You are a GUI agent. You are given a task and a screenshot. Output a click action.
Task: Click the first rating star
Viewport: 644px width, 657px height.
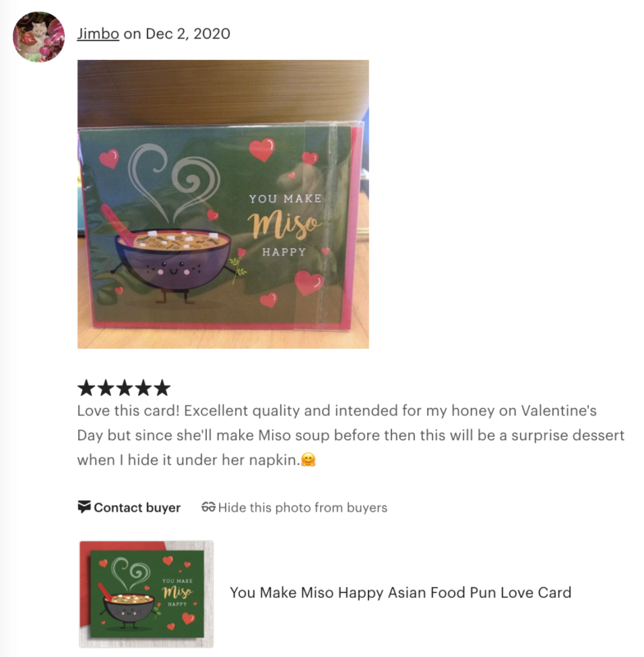86,388
